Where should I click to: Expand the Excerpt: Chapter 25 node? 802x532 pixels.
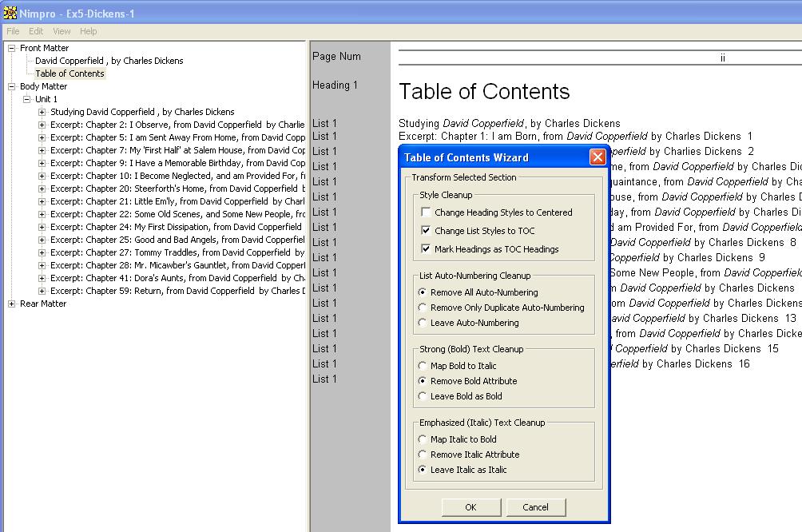[42, 240]
